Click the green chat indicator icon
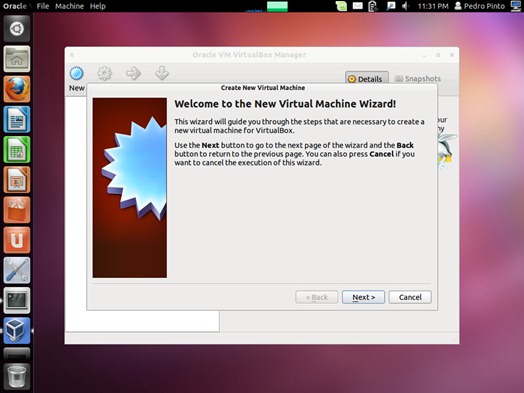Screen dimensions: 524x393 coord(341,6)
